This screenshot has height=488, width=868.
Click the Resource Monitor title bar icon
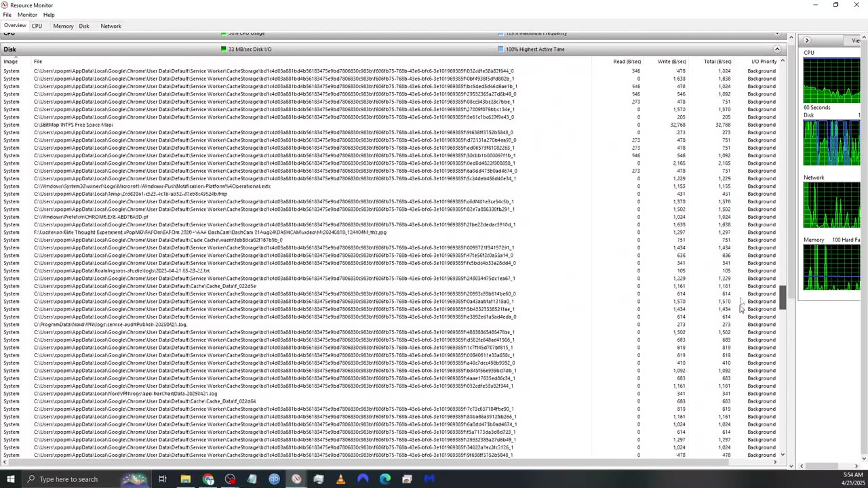coord(5,5)
